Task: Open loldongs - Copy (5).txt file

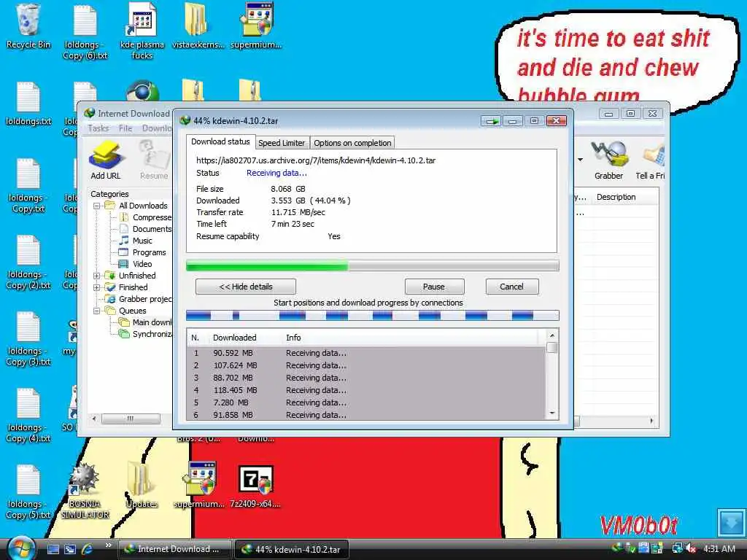Action: click(x=28, y=492)
